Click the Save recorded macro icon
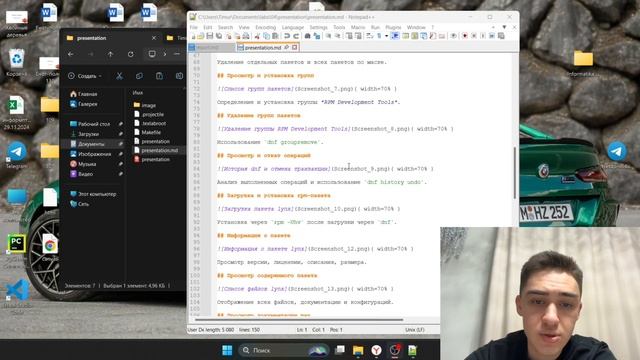 (501, 36)
